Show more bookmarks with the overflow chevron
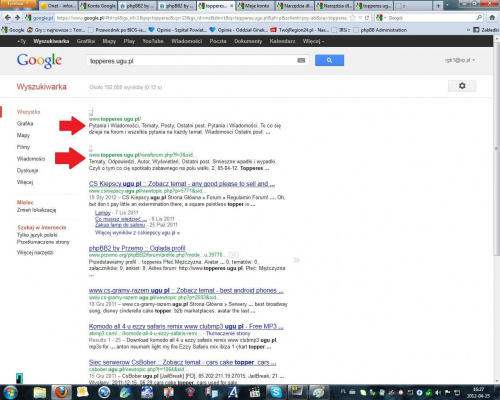The image size is (500, 400). pos(468,30)
